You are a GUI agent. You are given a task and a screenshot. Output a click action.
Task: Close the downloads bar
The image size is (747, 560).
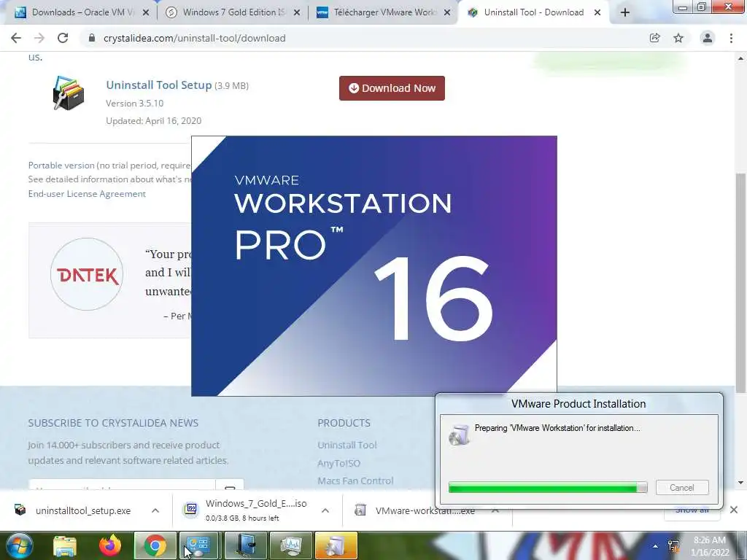pos(734,510)
